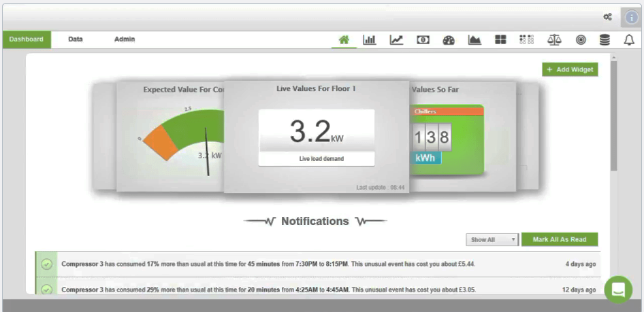644x312 pixels.
Task: Open settings gears icon in header
Action: tap(607, 17)
